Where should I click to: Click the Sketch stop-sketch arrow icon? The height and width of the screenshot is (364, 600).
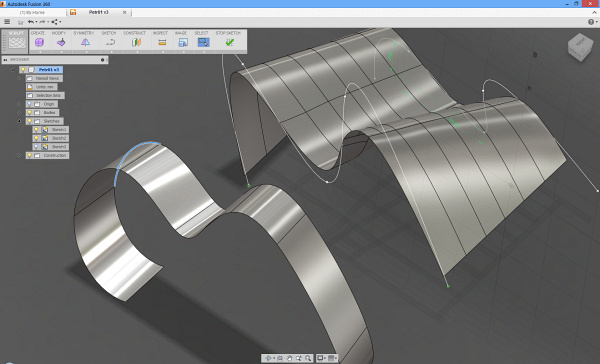(x=111, y=42)
